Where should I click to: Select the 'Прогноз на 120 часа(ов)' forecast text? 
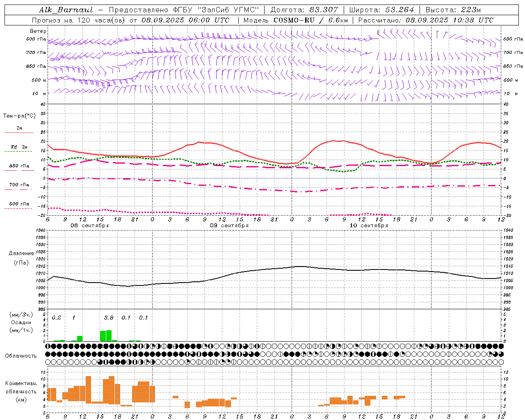pyautogui.click(x=79, y=20)
